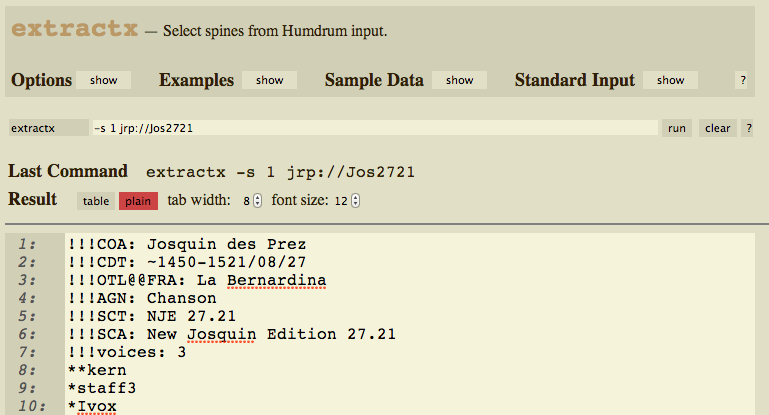Reveal the Standard Input section

coord(670,80)
